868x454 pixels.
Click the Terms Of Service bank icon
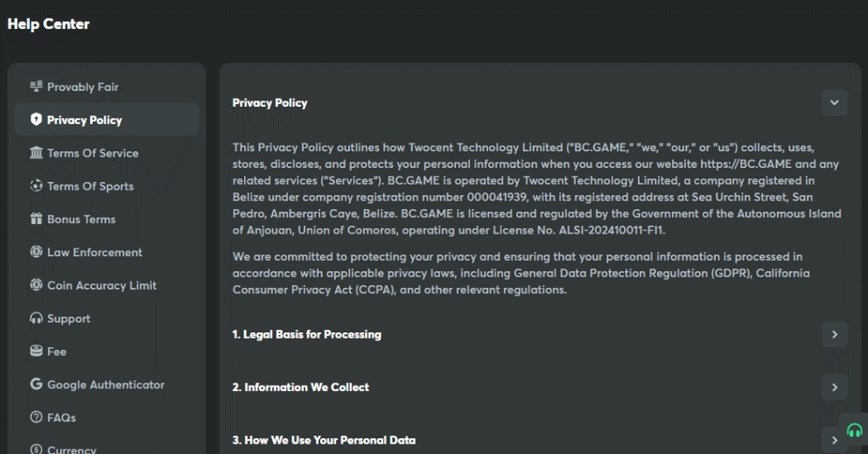[36, 153]
